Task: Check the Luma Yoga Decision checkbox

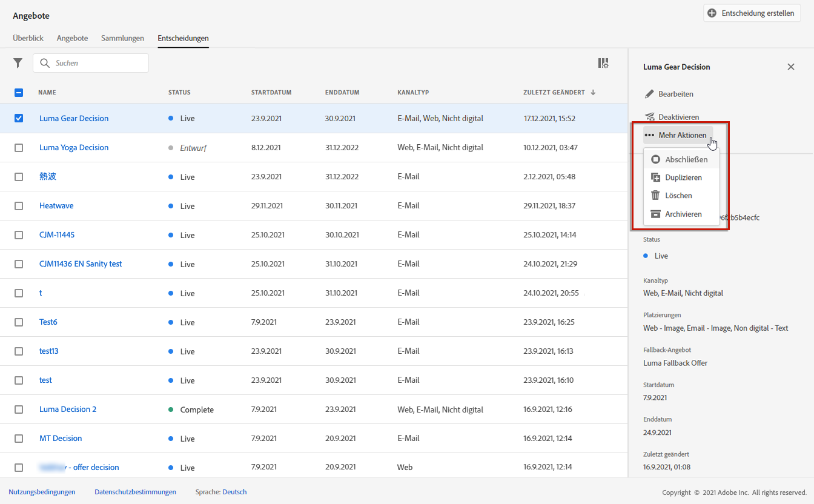Action: click(19, 148)
